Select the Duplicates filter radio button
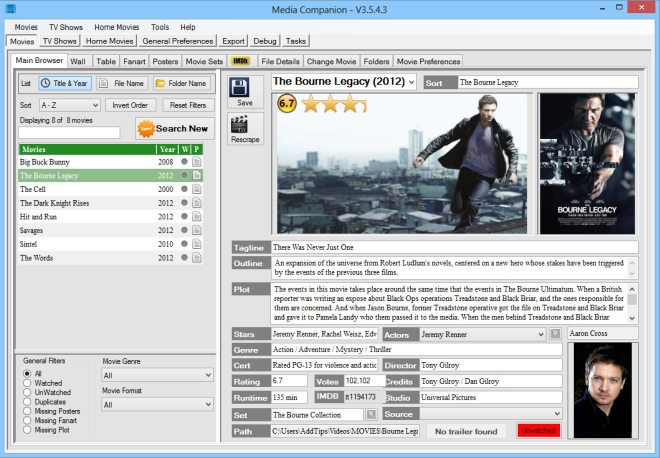The width and height of the screenshot is (660, 458). pos(27,402)
